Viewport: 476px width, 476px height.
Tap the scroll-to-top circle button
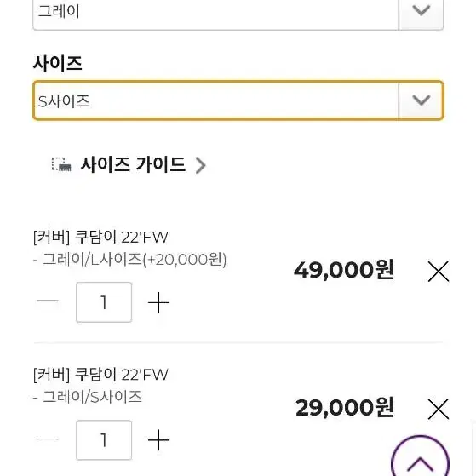pos(420,456)
